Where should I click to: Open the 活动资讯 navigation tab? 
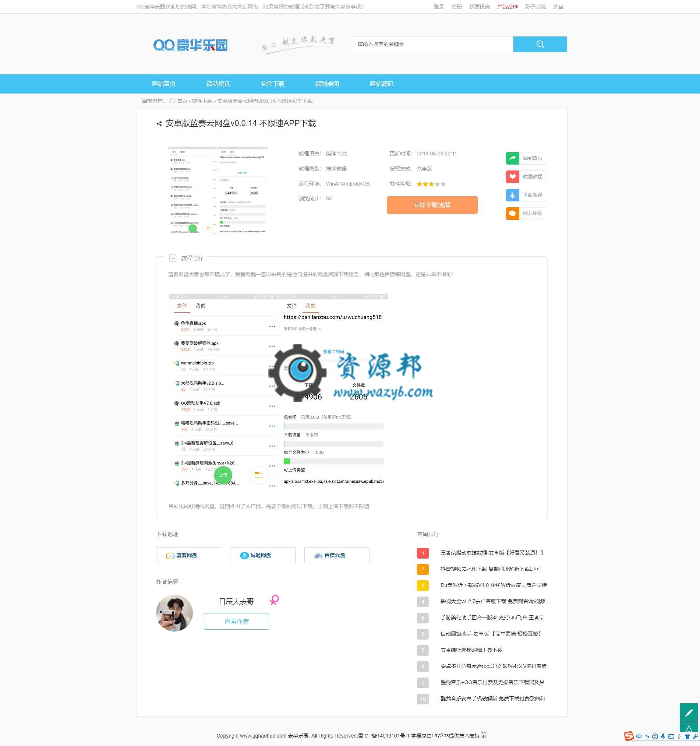tap(218, 84)
